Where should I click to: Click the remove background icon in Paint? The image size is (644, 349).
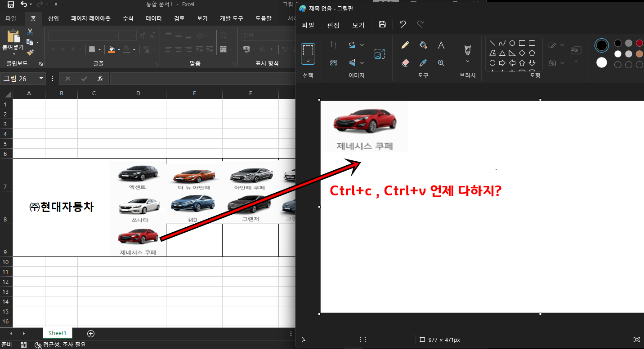[334, 63]
